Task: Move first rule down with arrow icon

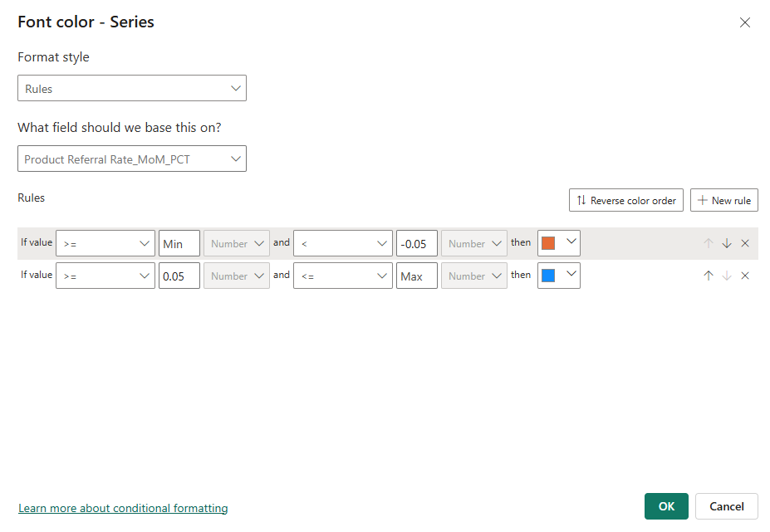Action: (727, 243)
